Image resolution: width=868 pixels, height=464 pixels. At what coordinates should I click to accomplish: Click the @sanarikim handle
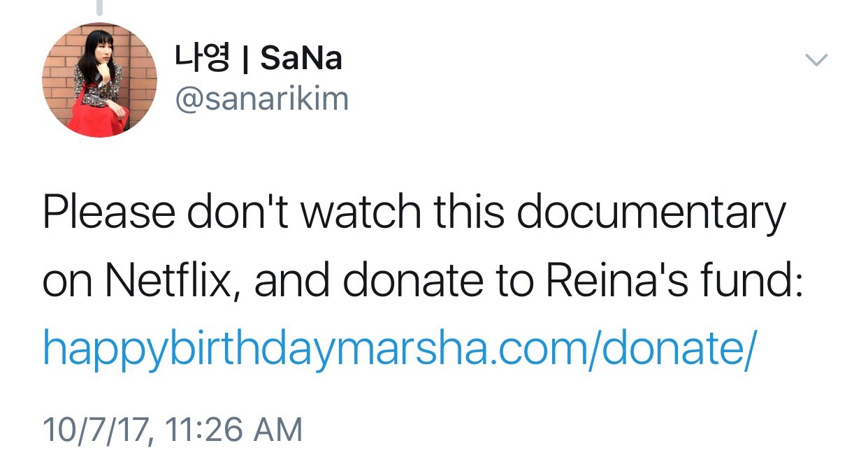click(x=261, y=99)
